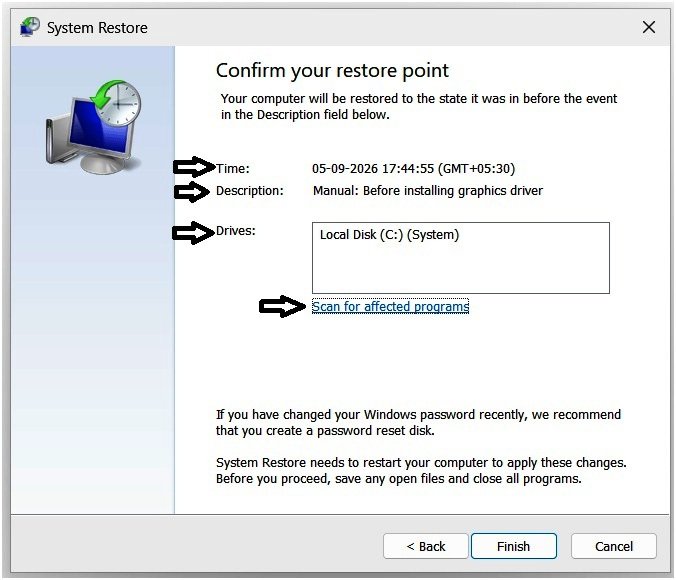Click the Finish button
Image resolution: width=676 pixels, height=580 pixels.
513,546
